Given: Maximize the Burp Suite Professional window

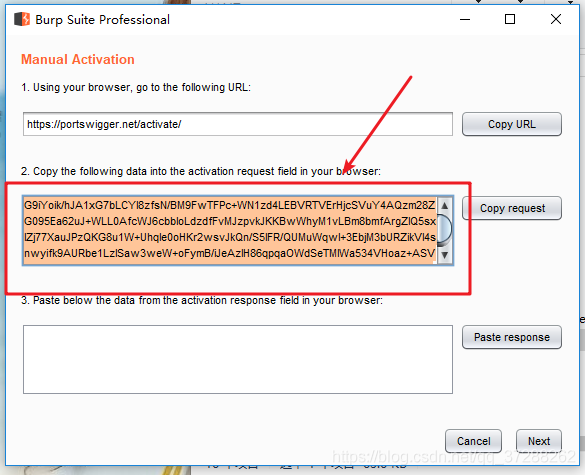Looking at the screenshot, I should (510, 19).
